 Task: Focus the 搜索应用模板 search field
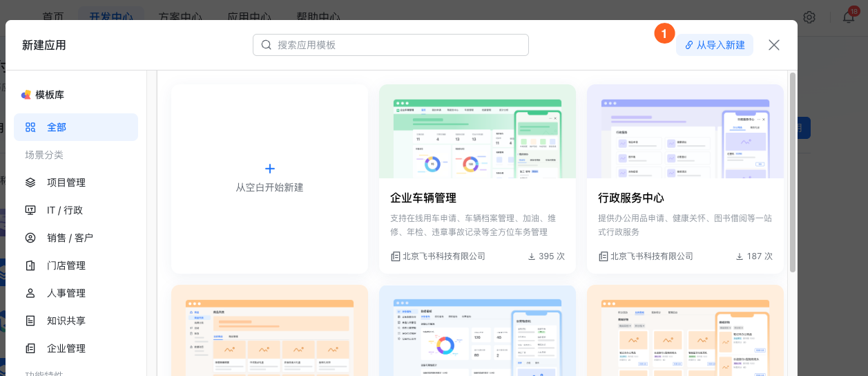pos(390,45)
